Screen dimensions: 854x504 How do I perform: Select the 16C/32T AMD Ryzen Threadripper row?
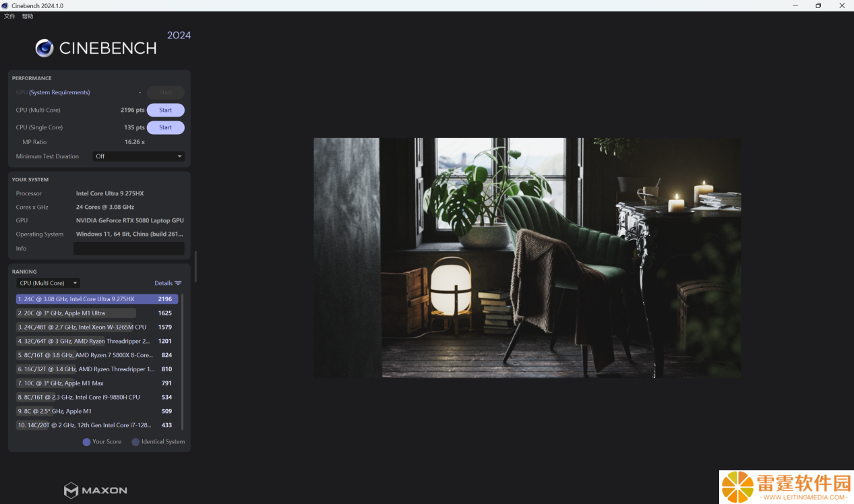point(97,369)
